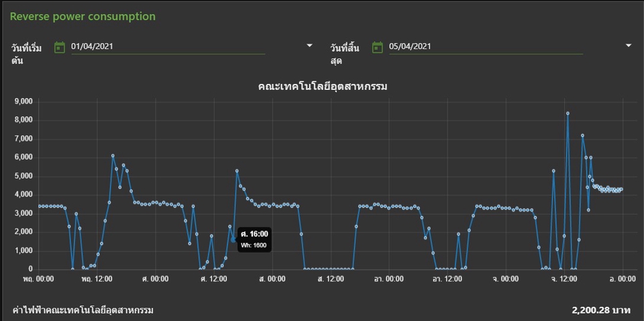Screen dimensions: 644x321
Task: Click the วันที่สิ้นสุด label
Action: pyautogui.click(x=345, y=54)
